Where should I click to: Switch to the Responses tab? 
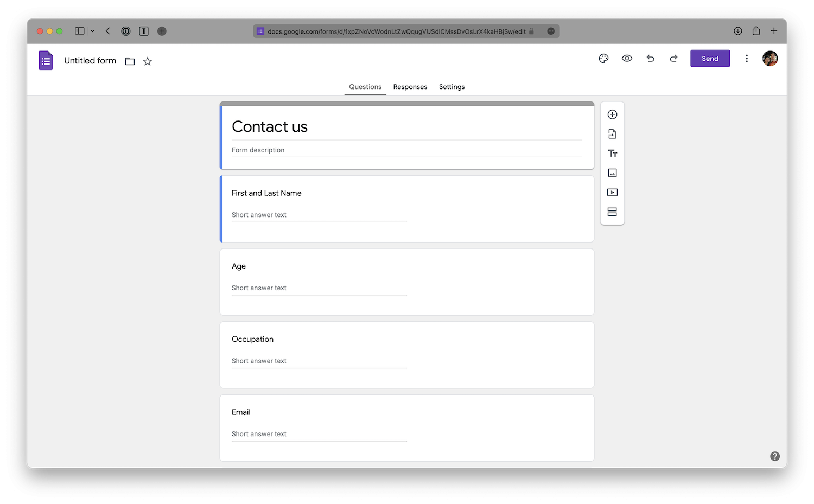pyautogui.click(x=410, y=87)
